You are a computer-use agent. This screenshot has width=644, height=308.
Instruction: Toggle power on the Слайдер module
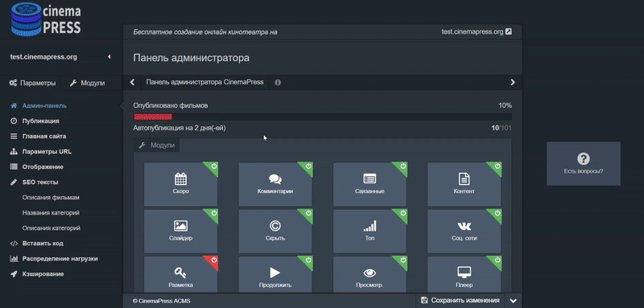click(214, 213)
